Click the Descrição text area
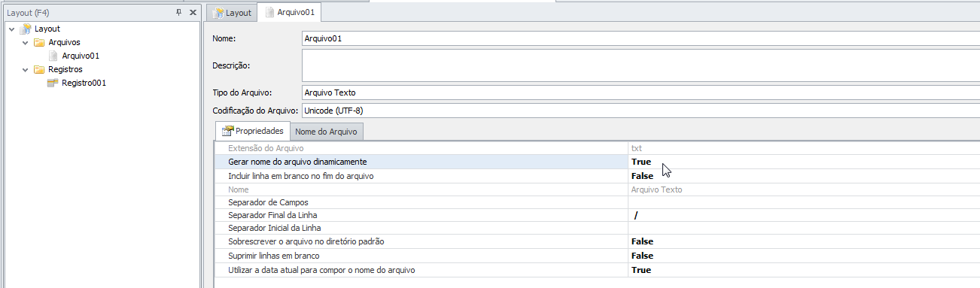The image size is (980, 288). click(x=640, y=65)
